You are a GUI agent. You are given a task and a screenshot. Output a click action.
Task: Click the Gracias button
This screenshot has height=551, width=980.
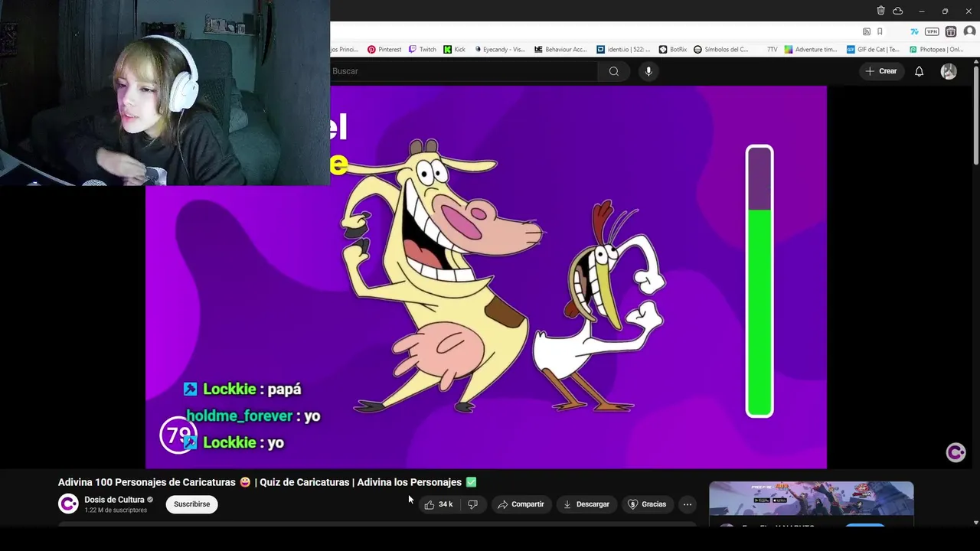[x=647, y=504]
